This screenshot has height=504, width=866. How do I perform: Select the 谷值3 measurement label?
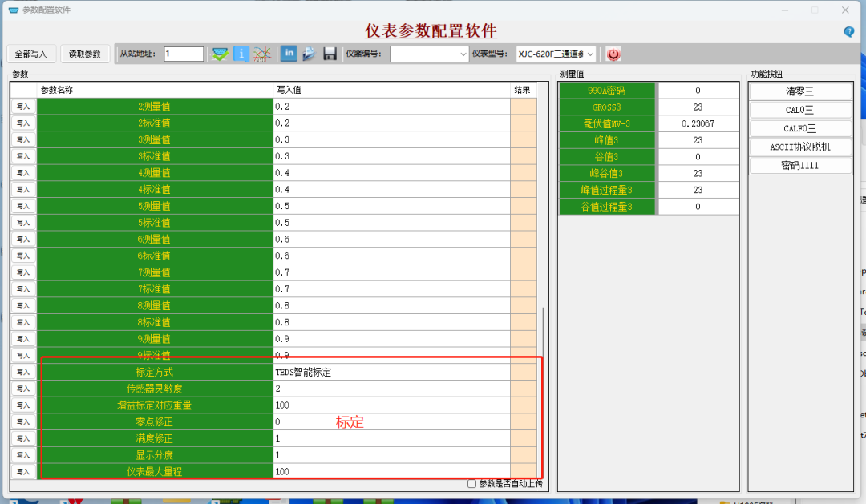[607, 157]
